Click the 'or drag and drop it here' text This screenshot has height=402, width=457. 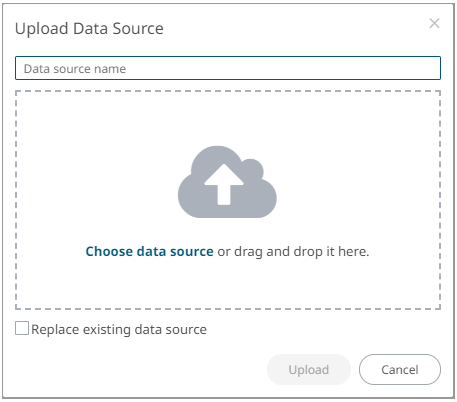[x=293, y=252]
